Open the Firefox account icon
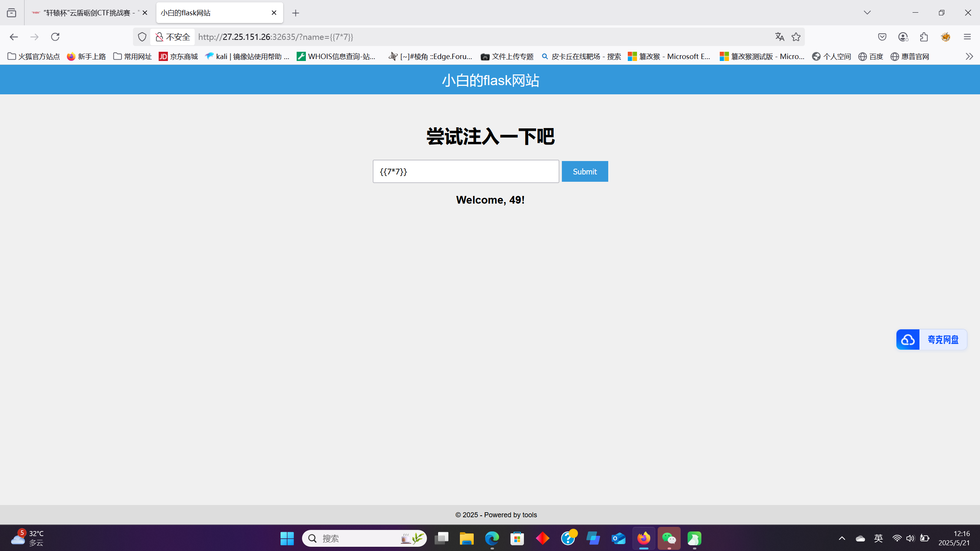The image size is (980, 551). pyautogui.click(x=903, y=37)
